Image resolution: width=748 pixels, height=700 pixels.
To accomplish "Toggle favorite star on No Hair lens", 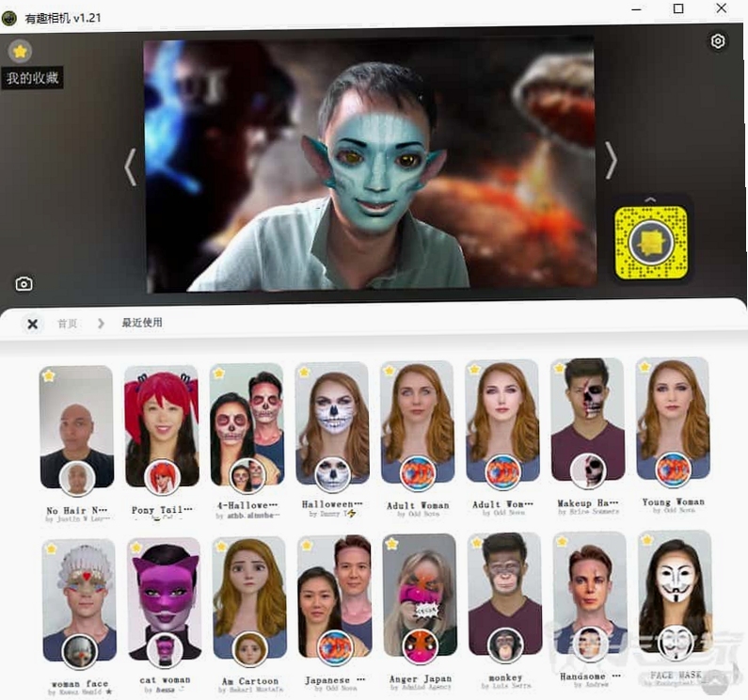I will click(x=49, y=376).
